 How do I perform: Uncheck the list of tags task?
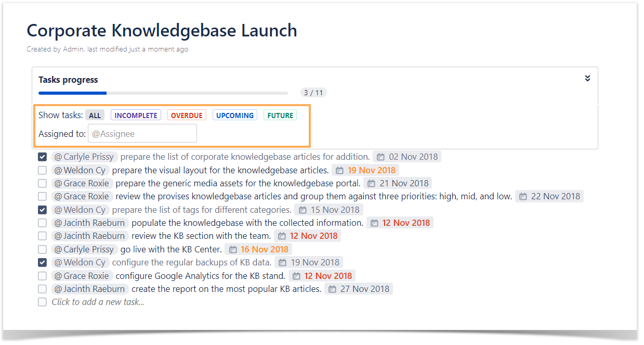[x=43, y=210]
